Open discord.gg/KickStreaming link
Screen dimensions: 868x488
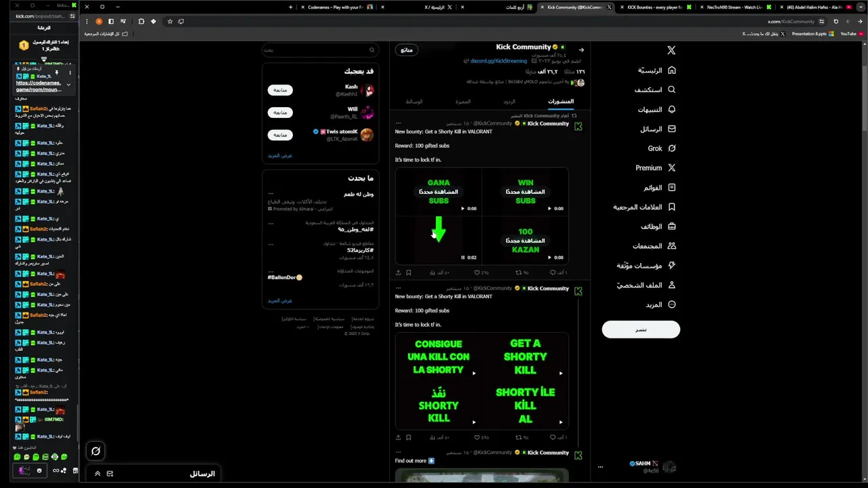[x=498, y=61]
